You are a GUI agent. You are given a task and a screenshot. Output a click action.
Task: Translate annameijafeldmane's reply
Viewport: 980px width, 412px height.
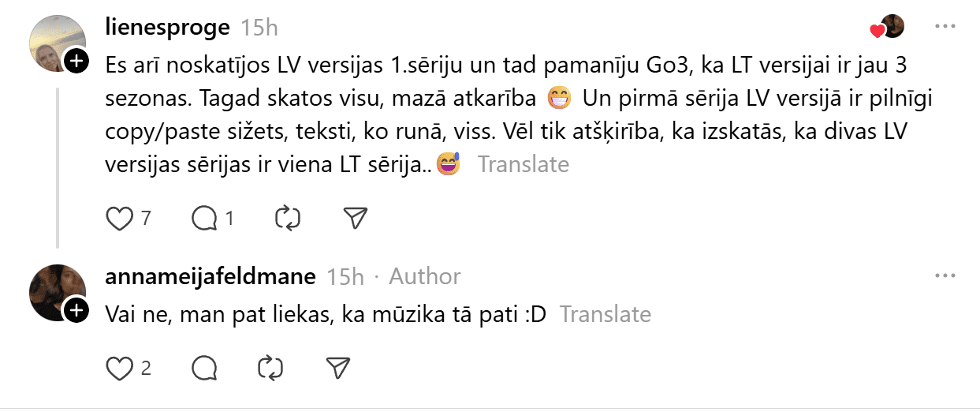pyautogui.click(x=605, y=314)
